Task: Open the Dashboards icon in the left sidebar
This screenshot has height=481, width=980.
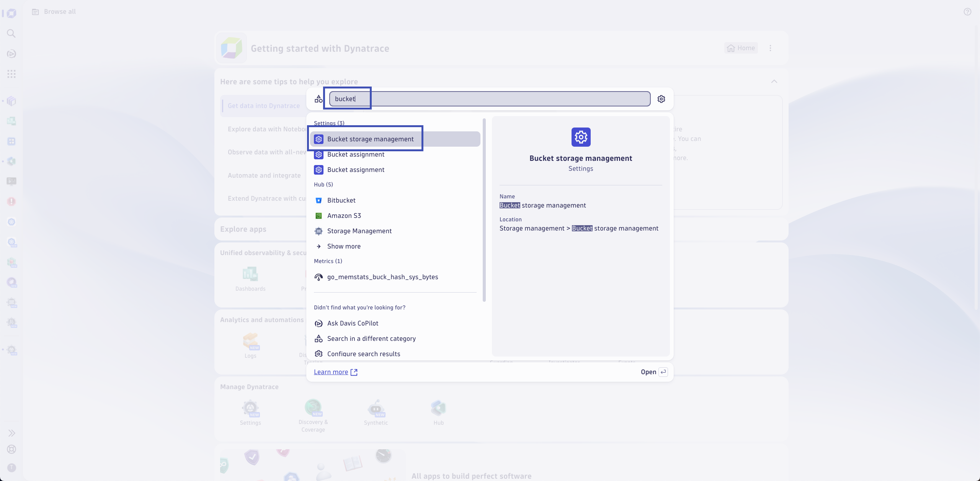Action: tap(11, 121)
